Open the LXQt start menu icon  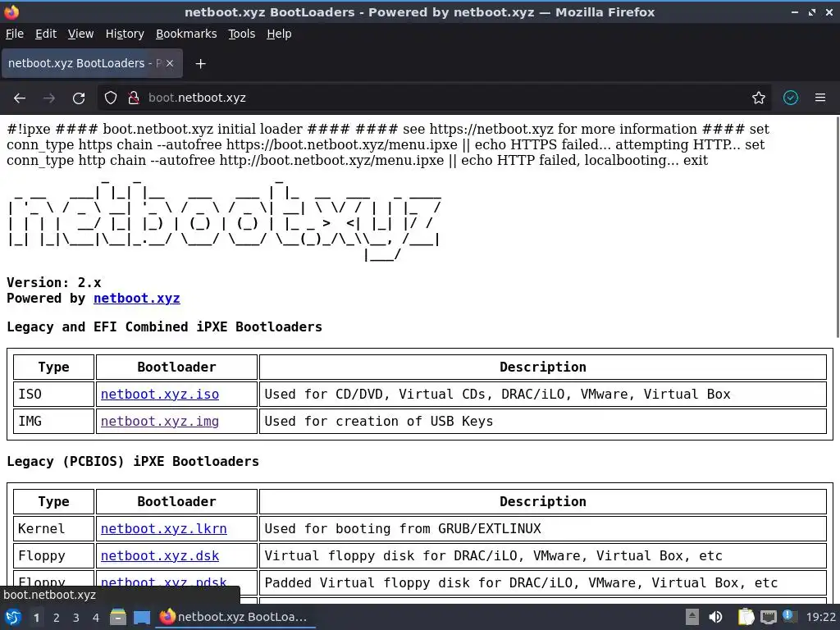13,617
